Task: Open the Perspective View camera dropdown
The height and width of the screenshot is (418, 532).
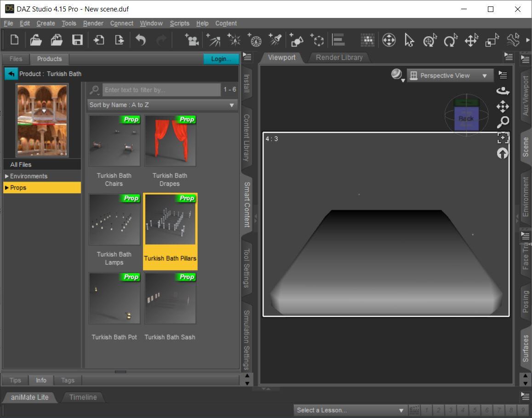Action: (450, 76)
